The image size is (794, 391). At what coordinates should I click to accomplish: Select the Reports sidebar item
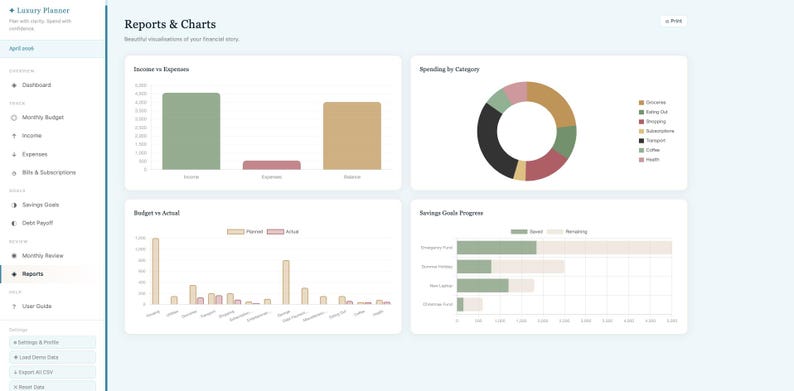pos(53,274)
